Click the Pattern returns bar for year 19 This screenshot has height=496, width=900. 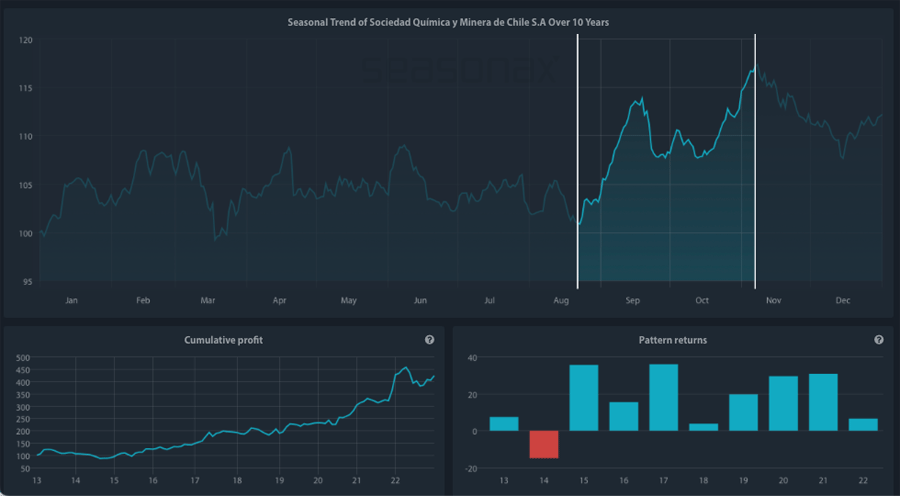(743, 412)
